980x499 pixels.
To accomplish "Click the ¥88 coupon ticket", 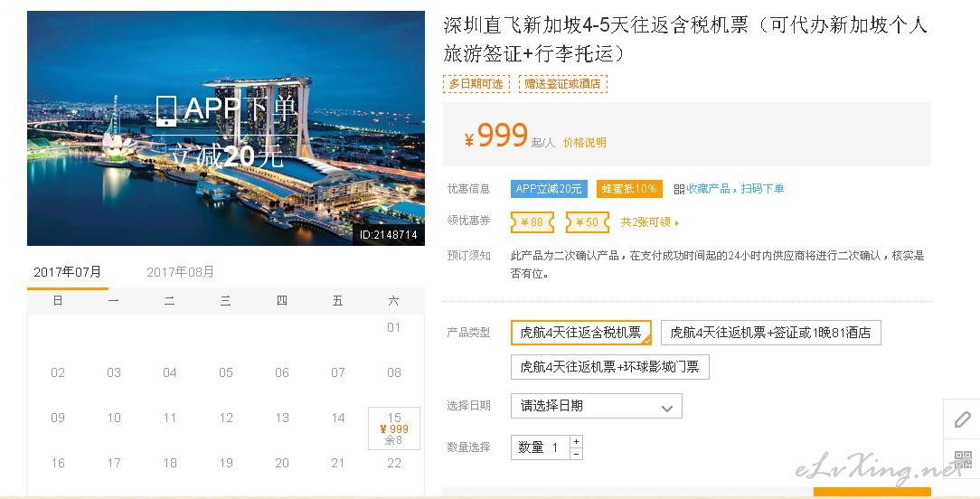I will point(532,222).
